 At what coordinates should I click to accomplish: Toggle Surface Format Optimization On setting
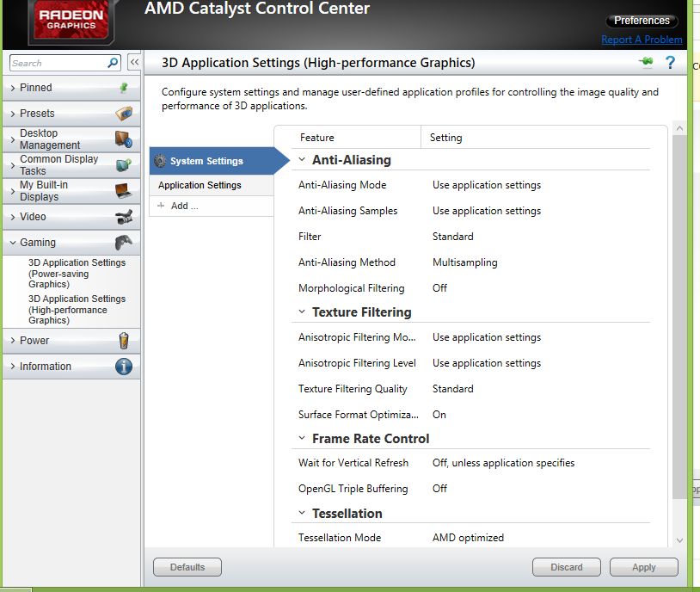tap(439, 415)
